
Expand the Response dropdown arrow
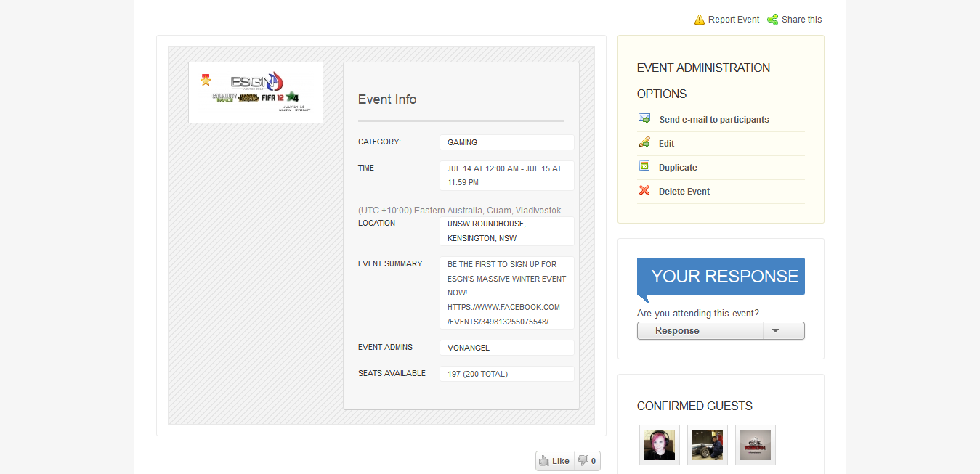coord(775,331)
